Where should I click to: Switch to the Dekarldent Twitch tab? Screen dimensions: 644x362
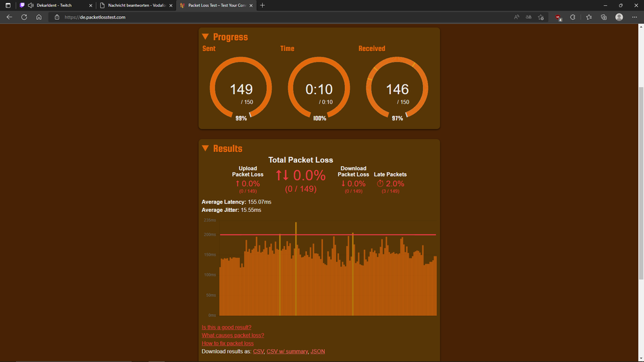click(x=56, y=5)
